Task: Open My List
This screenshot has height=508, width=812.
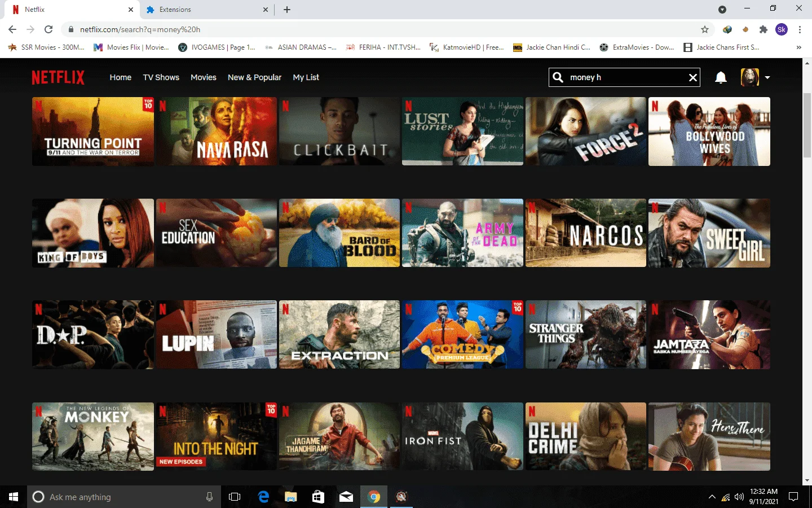Action: tap(306, 77)
